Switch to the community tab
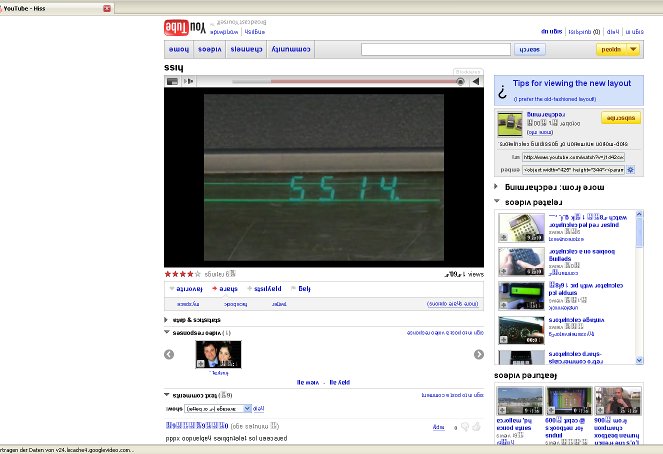663x454 pixels. pos(290,48)
